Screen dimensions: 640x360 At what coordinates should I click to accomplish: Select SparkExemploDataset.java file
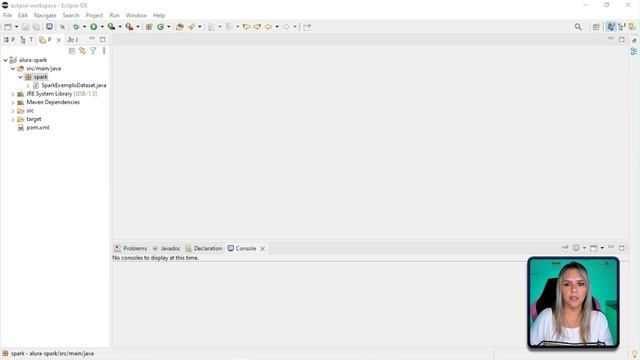tap(74, 85)
